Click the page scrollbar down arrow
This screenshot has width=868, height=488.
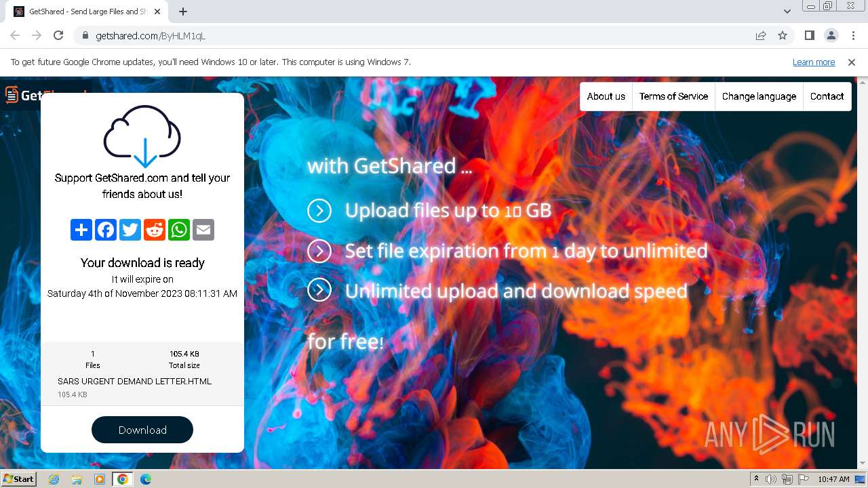[x=863, y=464]
